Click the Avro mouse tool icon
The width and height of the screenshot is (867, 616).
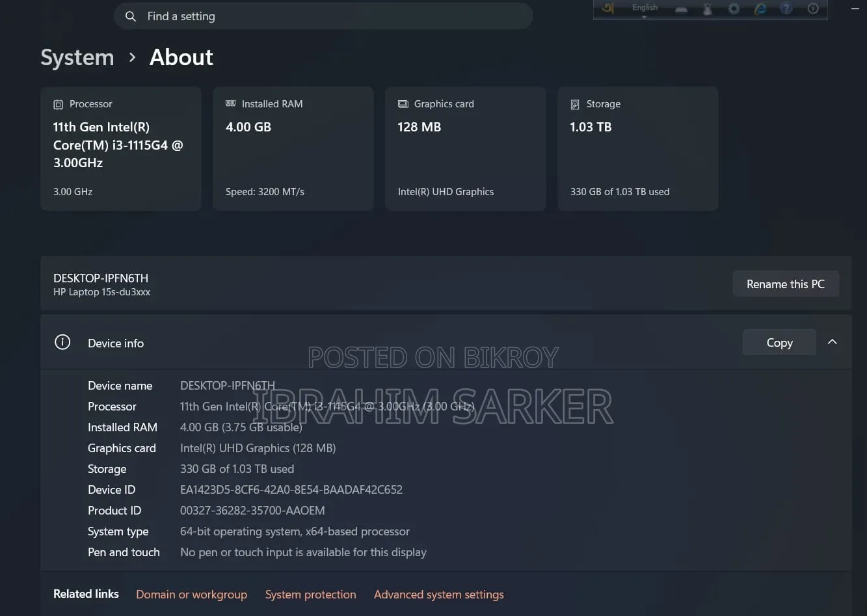click(708, 9)
